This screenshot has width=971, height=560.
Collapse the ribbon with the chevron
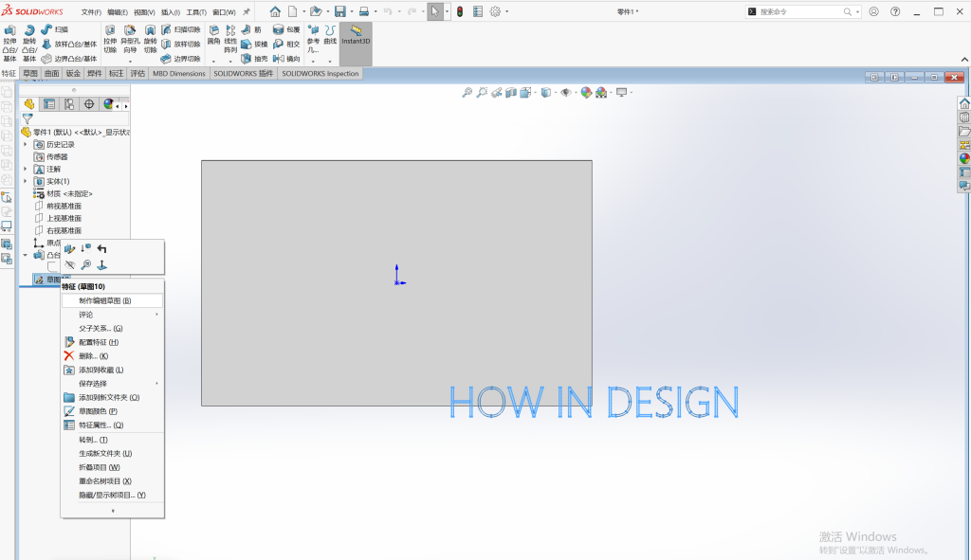[964, 60]
